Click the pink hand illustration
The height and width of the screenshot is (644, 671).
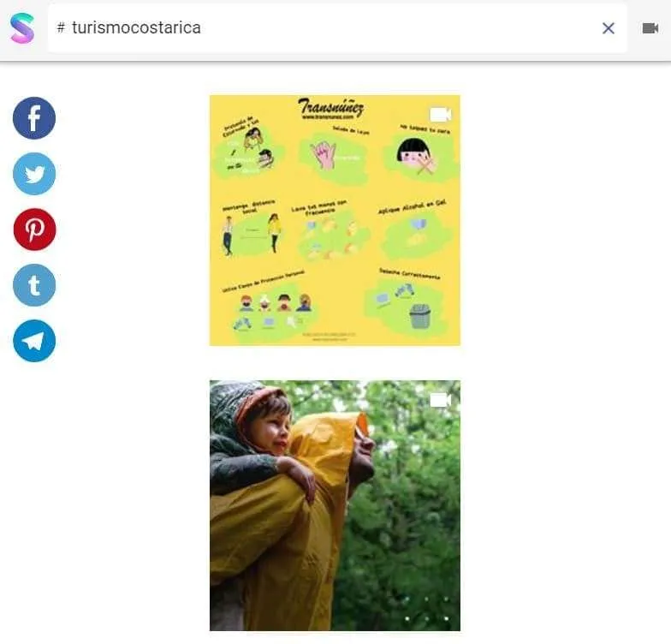coord(325,154)
